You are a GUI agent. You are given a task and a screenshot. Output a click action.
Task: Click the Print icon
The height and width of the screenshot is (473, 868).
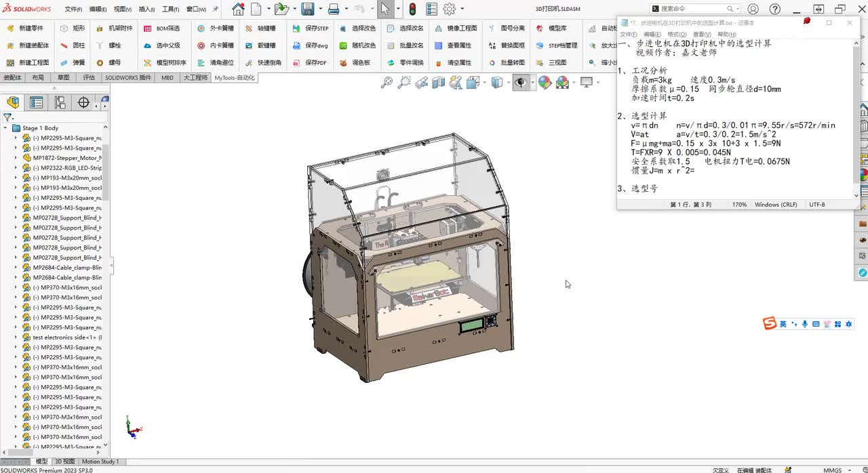(334, 9)
